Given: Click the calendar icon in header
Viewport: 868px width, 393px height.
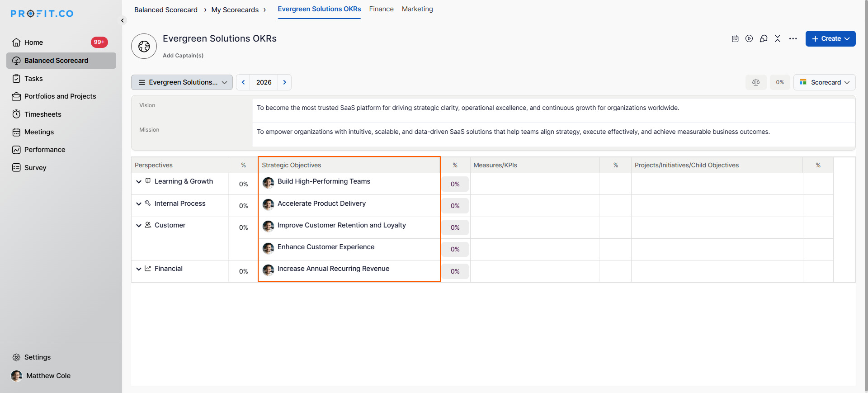Looking at the screenshot, I should click(x=735, y=39).
